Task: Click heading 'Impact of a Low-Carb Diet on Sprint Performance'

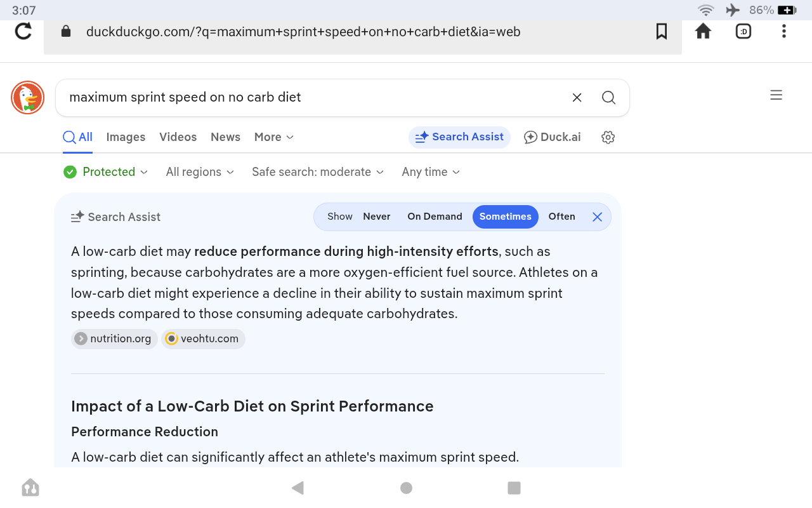Action: (252, 406)
